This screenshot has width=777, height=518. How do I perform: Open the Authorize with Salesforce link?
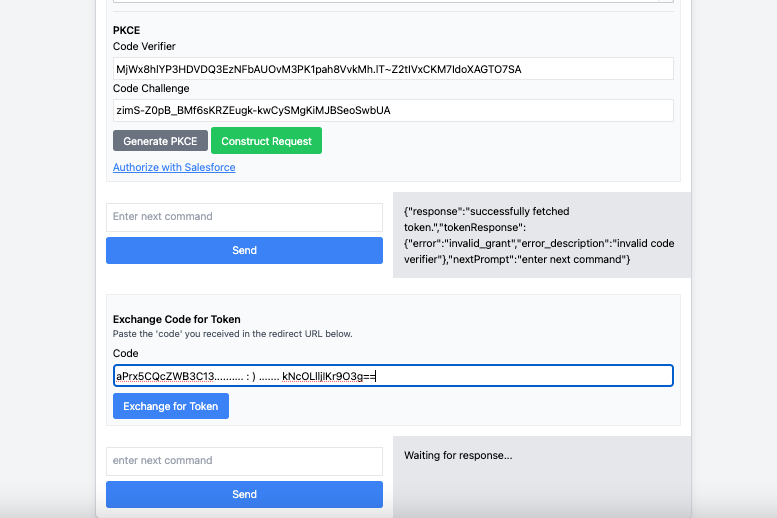tap(174, 167)
